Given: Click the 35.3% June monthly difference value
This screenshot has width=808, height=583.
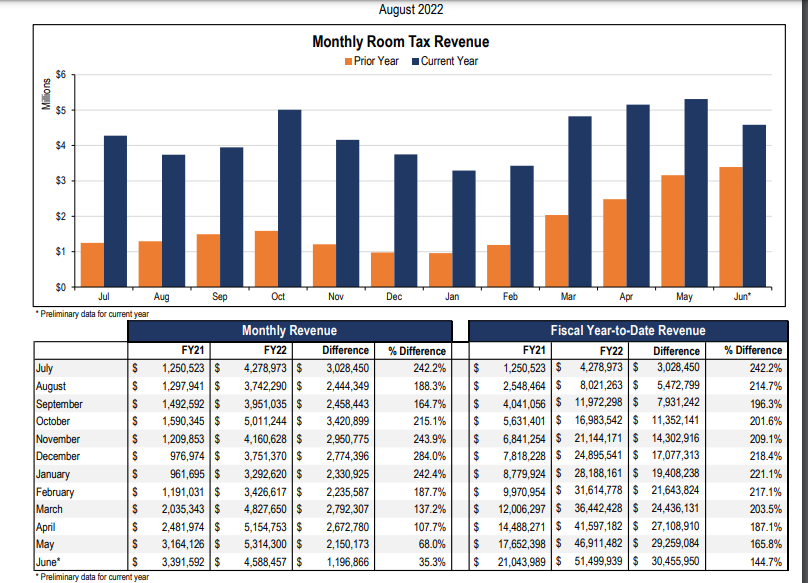Looking at the screenshot, I should (x=431, y=563).
